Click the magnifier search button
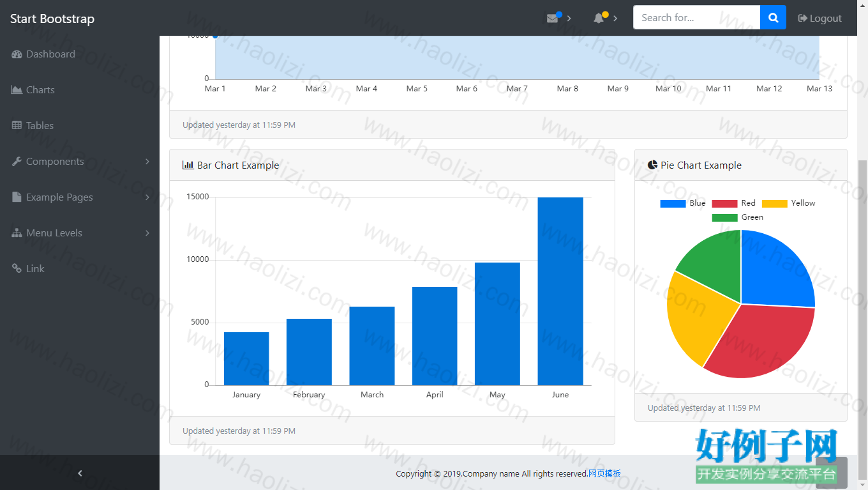Image resolution: width=868 pixels, height=490 pixels. click(773, 18)
